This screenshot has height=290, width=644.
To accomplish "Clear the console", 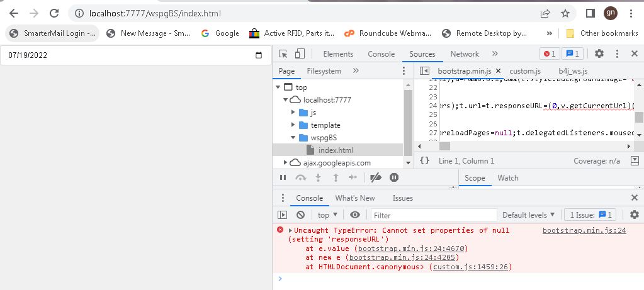I will click(301, 215).
